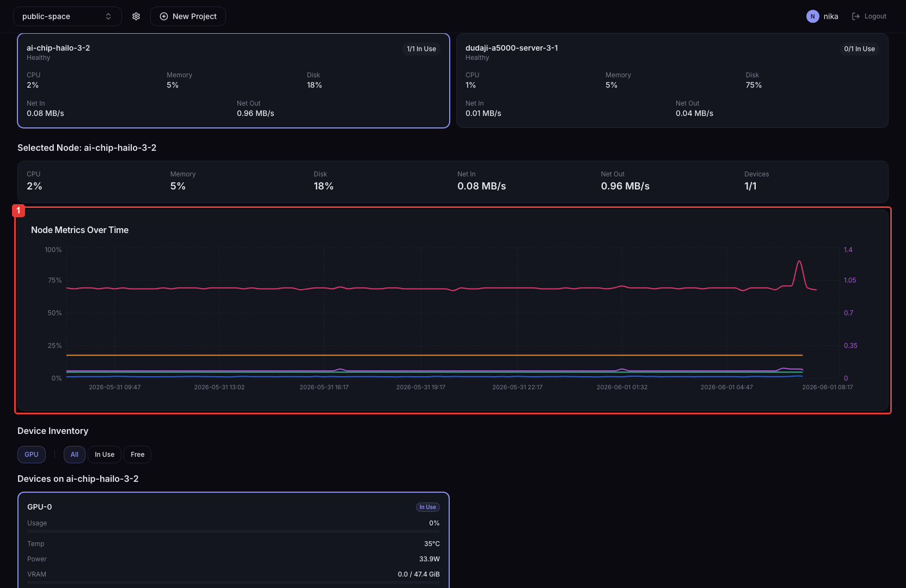Log out via the Logout link
The width and height of the screenshot is (906, 588).
click(869, 16)
